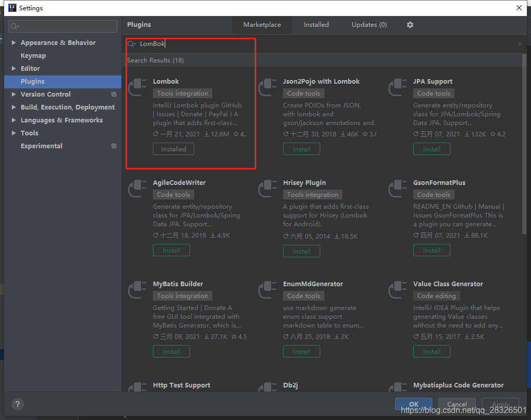Install the Value Class Generator plugin
Viewport: 531px width, 420px height.
431,352
